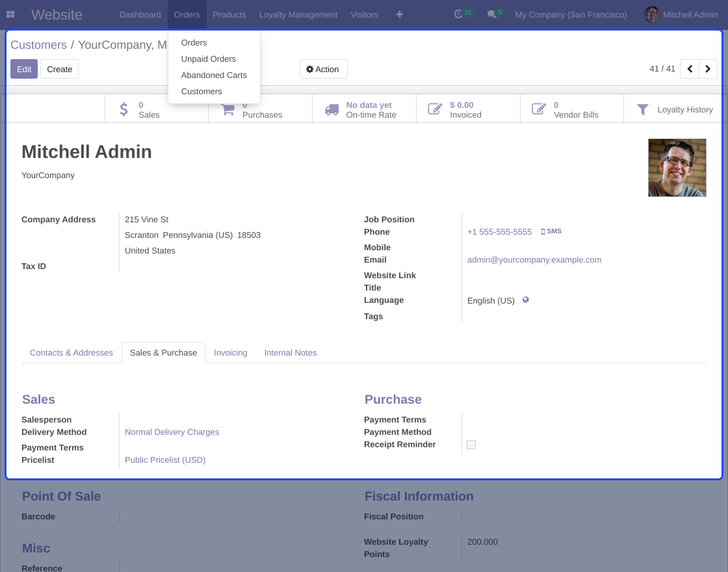
Task: Click the United States country text
Action: coord(150,251)
